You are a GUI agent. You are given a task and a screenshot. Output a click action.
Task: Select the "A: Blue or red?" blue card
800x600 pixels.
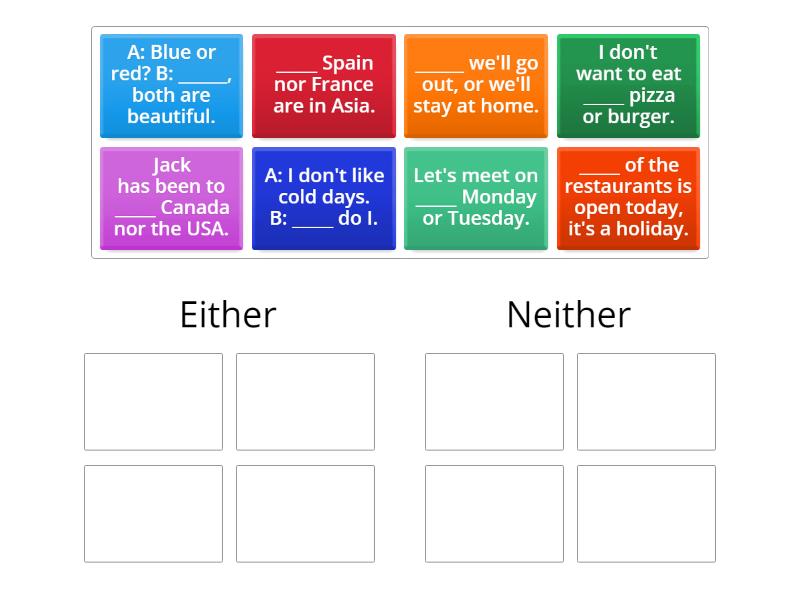coord(171,85)
